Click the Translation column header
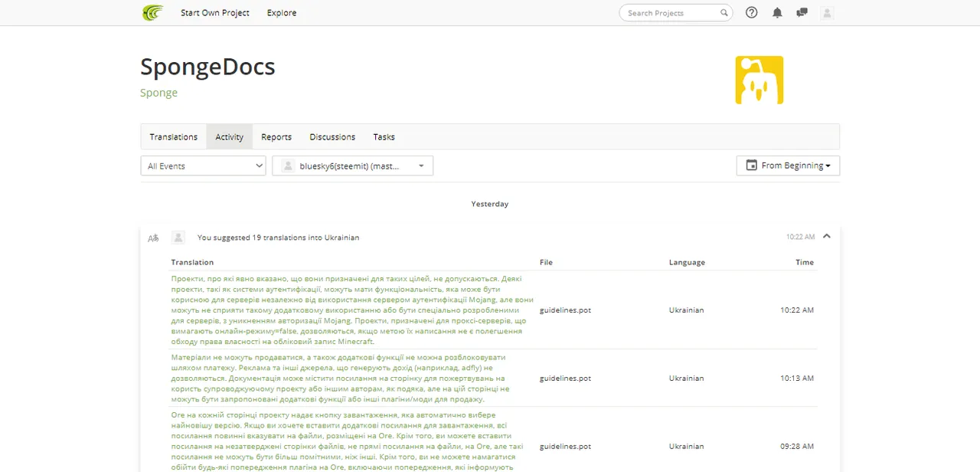 pos(192,262)
